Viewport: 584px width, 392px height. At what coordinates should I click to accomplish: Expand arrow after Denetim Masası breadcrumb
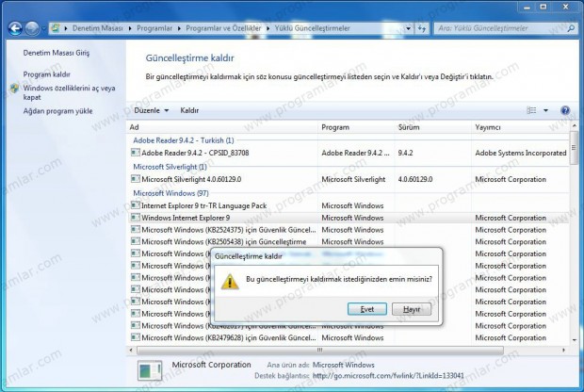pyautogui.click(x=130, y=28)
